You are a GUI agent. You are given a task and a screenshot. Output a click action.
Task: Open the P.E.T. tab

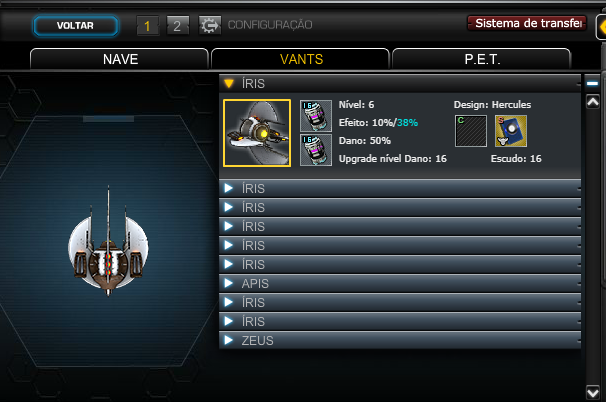coord(482,59)
